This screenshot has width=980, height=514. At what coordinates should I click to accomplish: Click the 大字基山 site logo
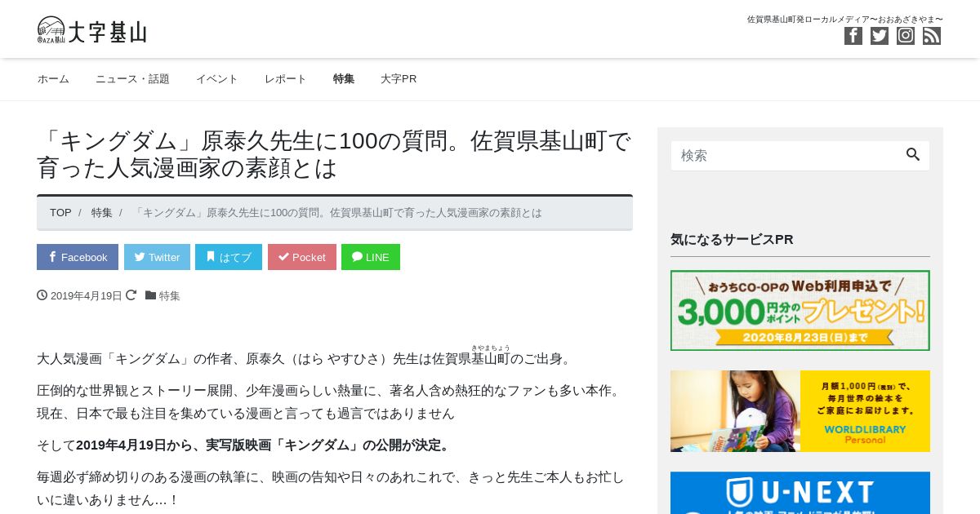pyautogui.click(x=91, y=31)
